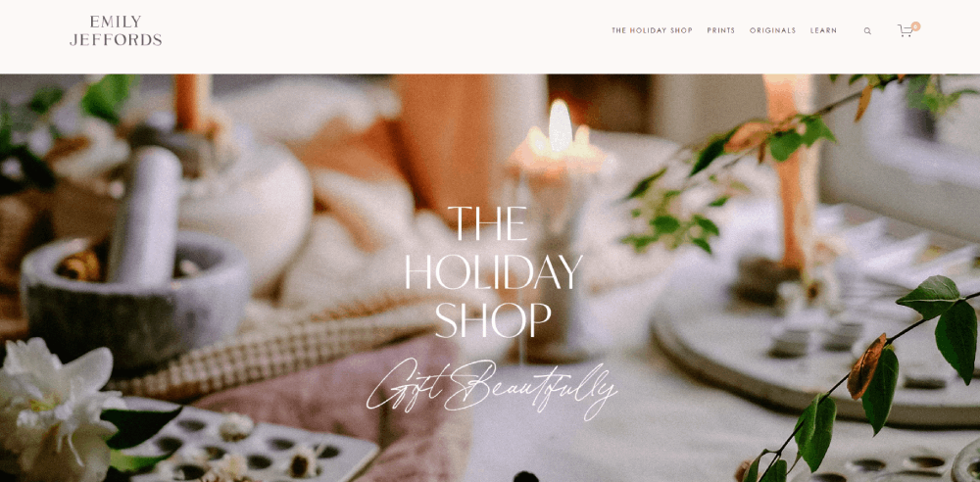The image size is (980, 482).
Task: Go home via Emily Jeffords logo
Action: (x=116, y=30)
